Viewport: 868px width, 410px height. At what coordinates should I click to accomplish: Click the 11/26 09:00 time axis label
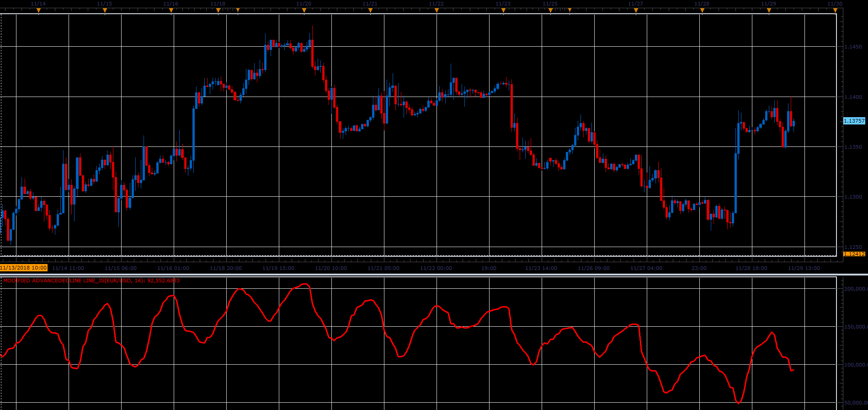[x=594, y=268]
